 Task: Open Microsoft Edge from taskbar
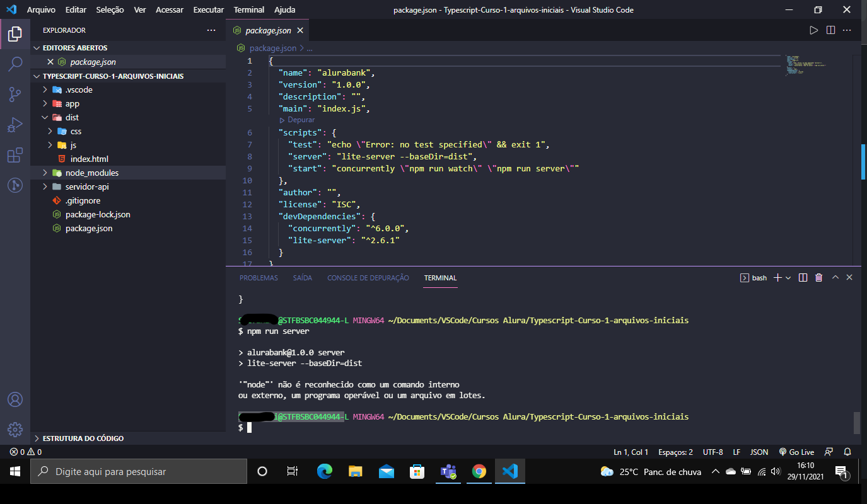tap(325, 471)
